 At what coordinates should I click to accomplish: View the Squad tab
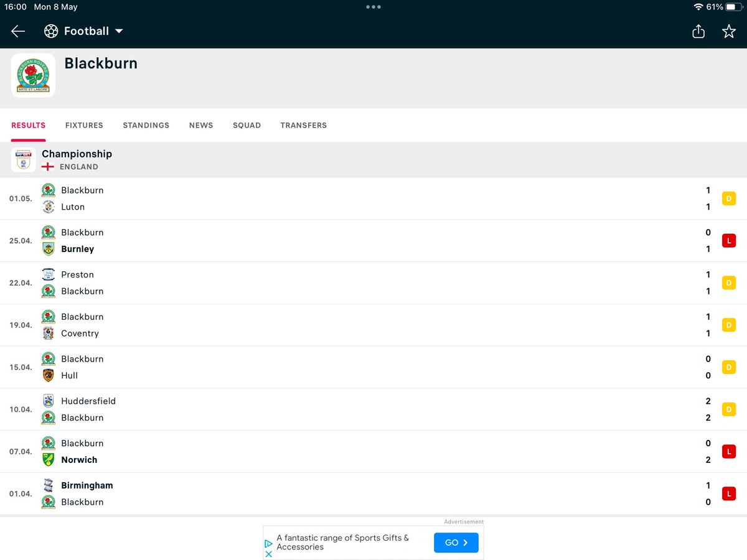[x=247, y=125]
